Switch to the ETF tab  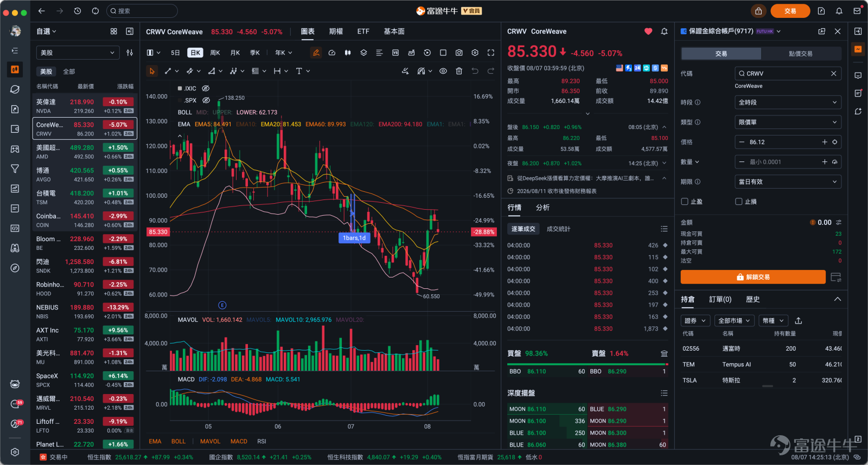pos(363,31)
